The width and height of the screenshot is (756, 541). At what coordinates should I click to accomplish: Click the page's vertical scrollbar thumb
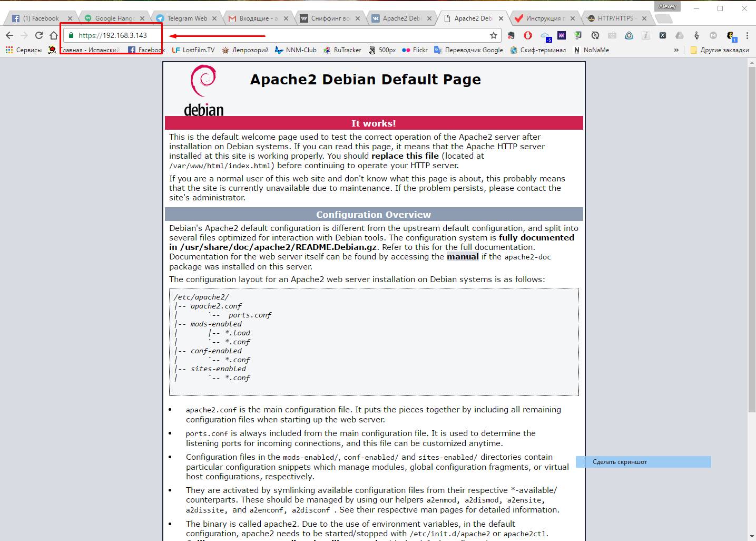click(752, 239)
